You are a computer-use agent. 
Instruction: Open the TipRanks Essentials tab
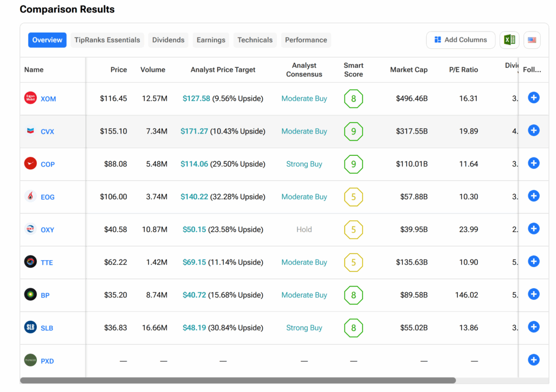tap(107, 40)
